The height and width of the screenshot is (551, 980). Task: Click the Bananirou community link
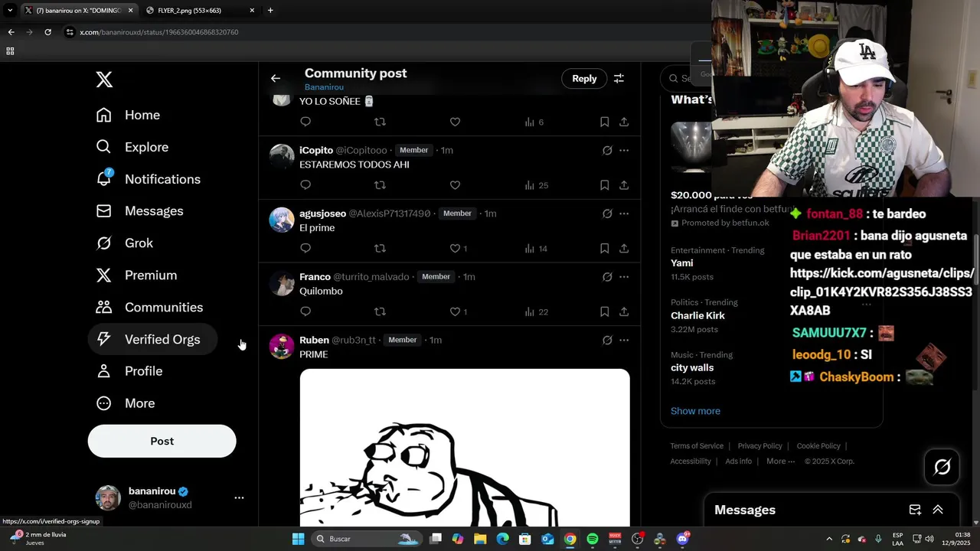point(324,87)
